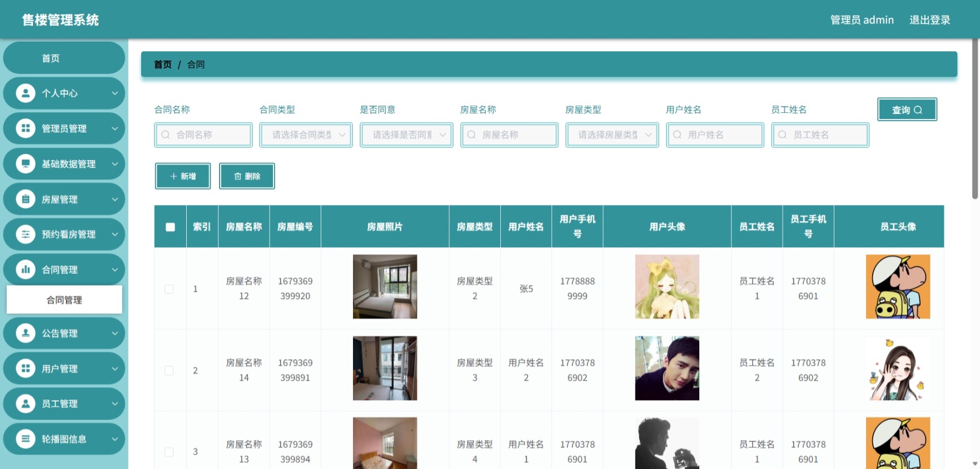980x469 pixels.
Task: Expand 轮播图信息 menu chevron
Action: 115,439
